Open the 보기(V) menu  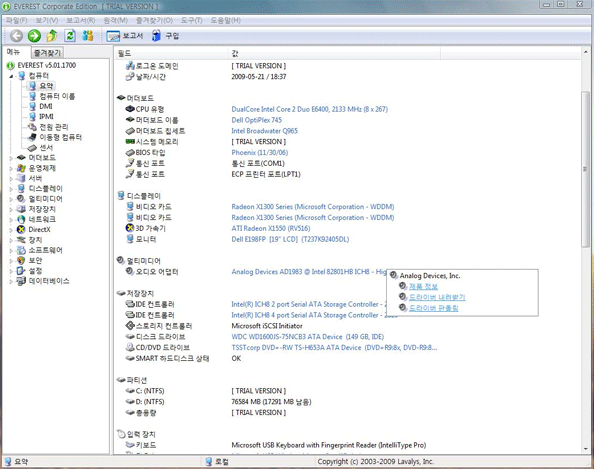47,20
